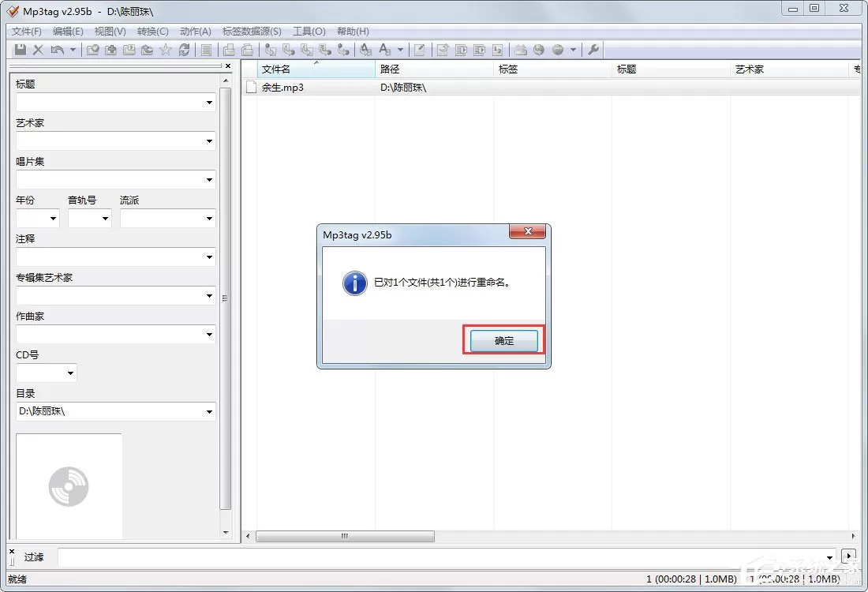The height and width of the screenshot is (592, 868).
Task: Click the Select all files list icon
Action: (x=206, y=50)
